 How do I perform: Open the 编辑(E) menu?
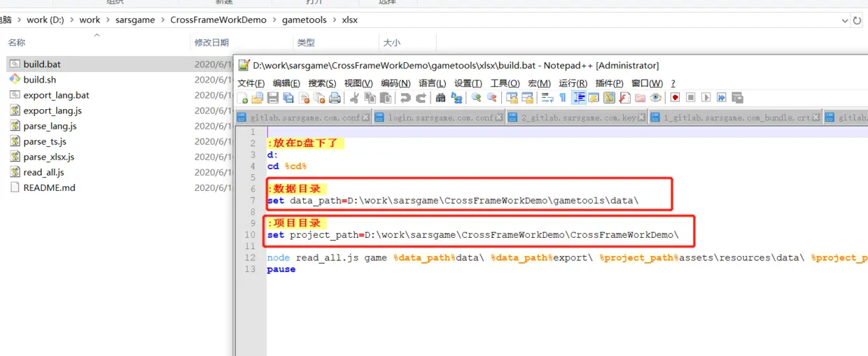[x=286, y=83]
